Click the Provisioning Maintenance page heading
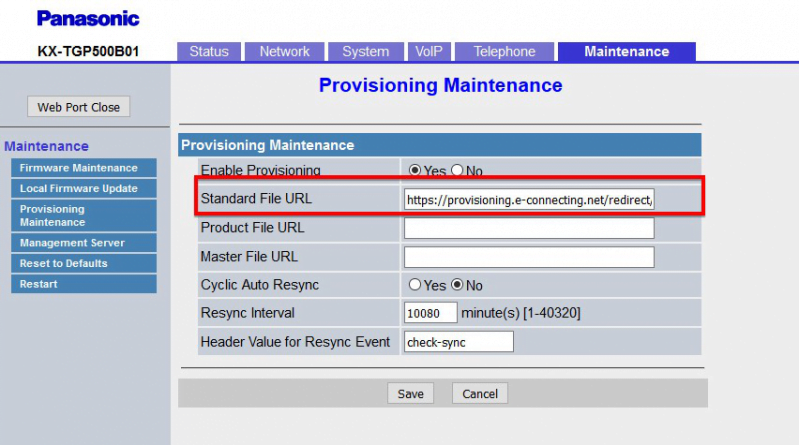The image size is (799, 446). 441,85
